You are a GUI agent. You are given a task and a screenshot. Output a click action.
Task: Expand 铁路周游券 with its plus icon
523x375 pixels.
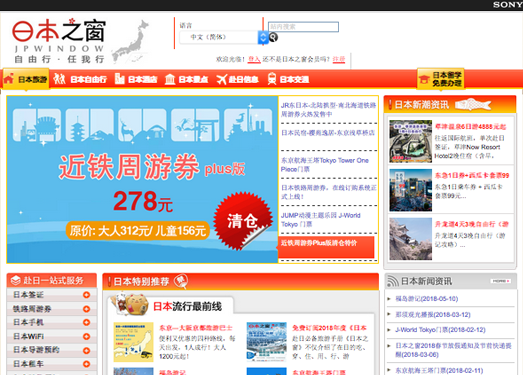point(86,309)
